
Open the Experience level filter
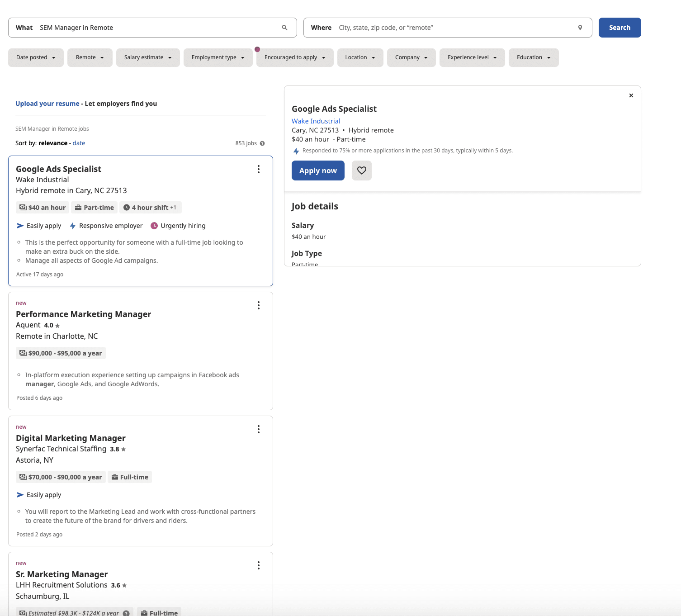(472, 57)
